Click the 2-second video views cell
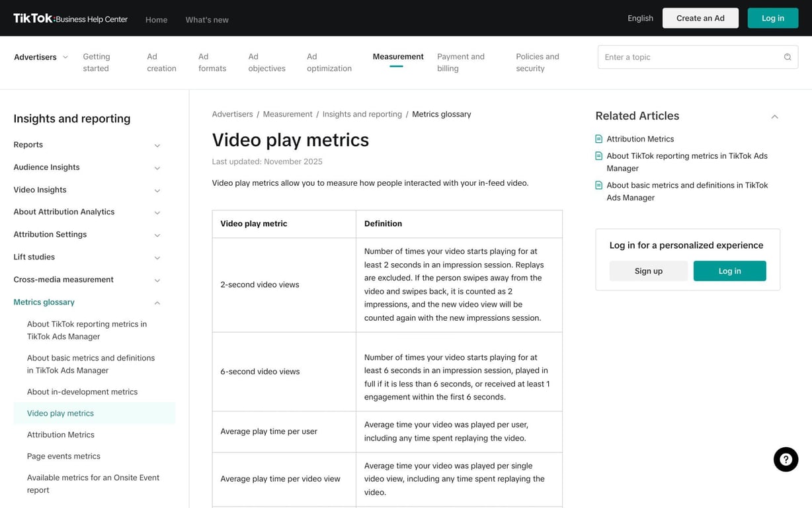This screenshot has height=508, width=812. coord(284,284)
